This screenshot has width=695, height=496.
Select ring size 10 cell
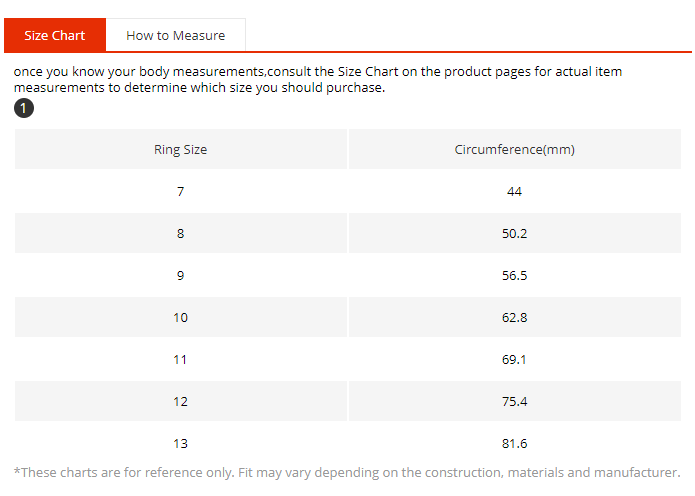[x=180, y=317]
